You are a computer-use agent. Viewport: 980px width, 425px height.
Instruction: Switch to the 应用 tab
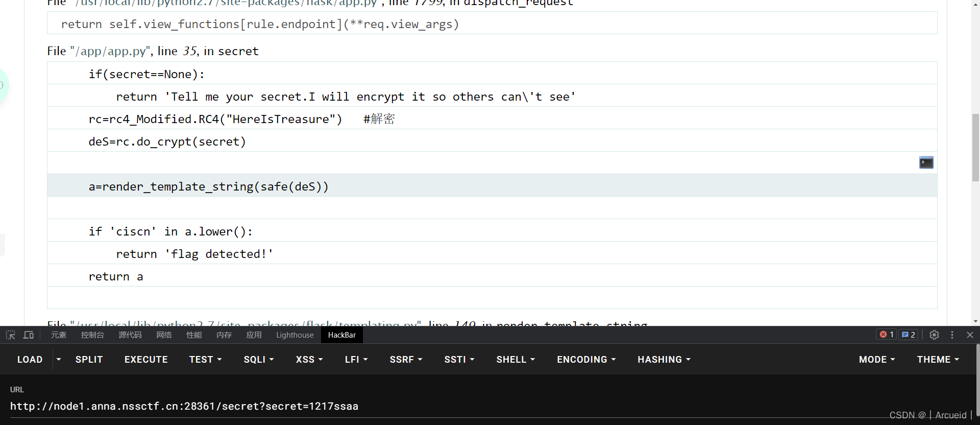point(254,335)
